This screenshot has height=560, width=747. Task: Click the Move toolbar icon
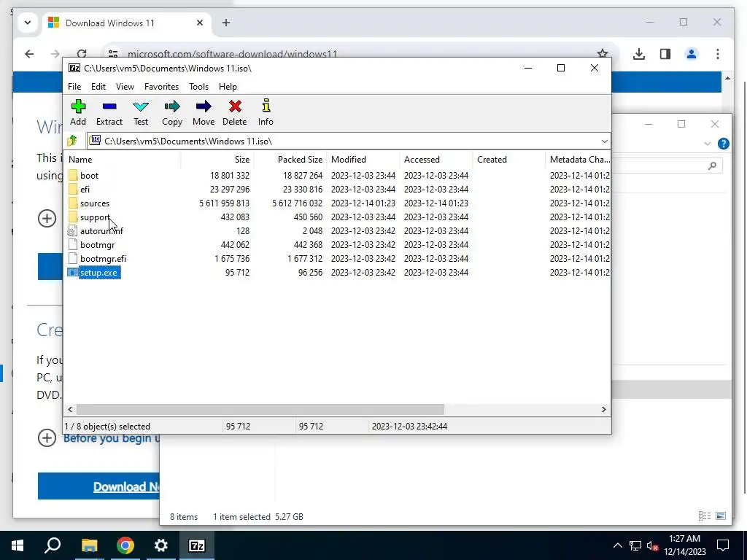204,106
